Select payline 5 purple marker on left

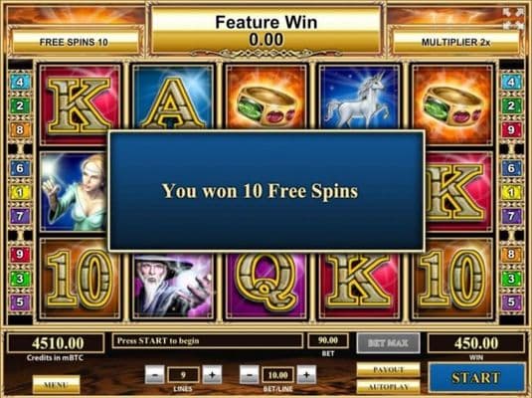20,301
